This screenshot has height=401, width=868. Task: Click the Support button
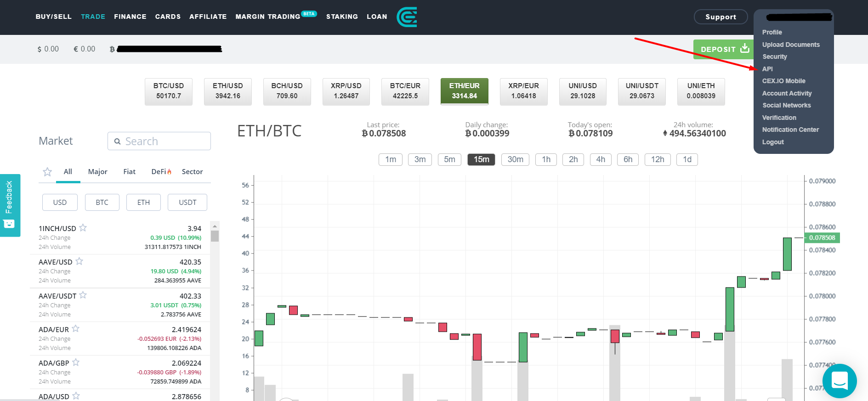(720, 17)
